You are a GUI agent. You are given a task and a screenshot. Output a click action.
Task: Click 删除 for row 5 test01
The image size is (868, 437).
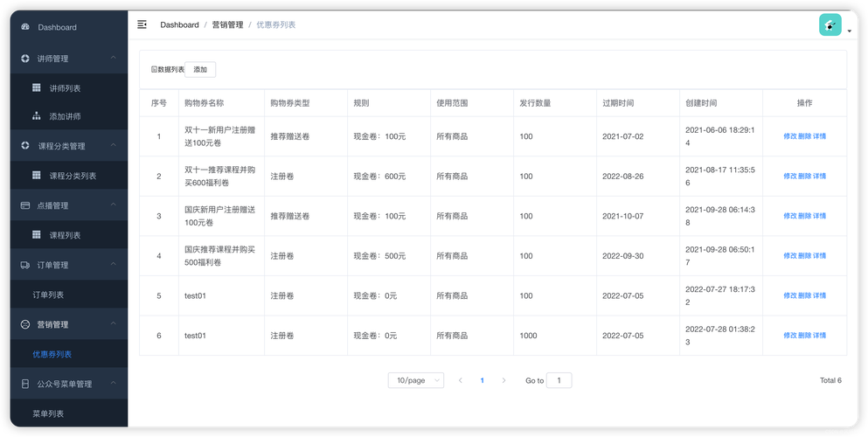pos(804,295)
